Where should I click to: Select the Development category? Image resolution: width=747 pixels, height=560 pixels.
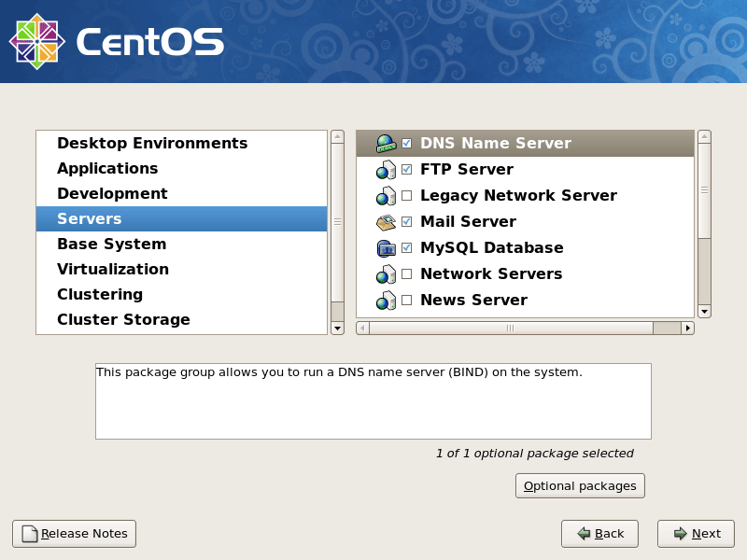tap(181, 194)
